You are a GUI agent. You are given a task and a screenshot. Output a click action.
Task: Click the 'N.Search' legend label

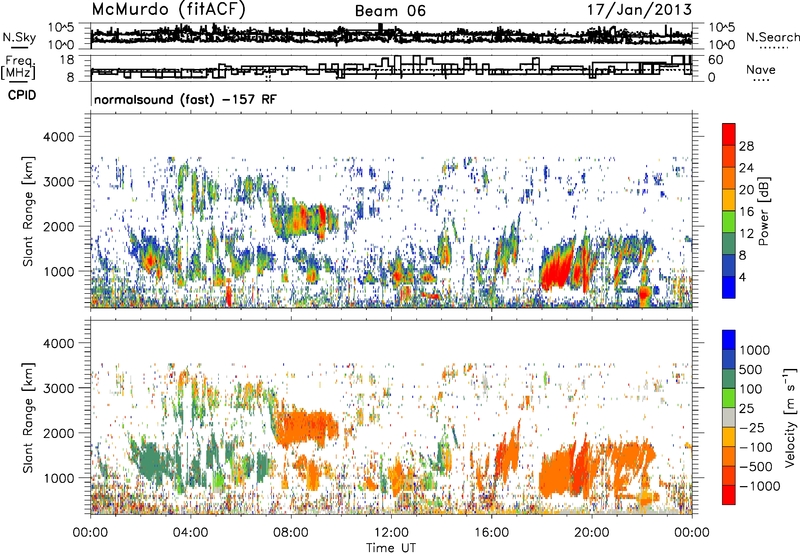click(x=772, y=37)
